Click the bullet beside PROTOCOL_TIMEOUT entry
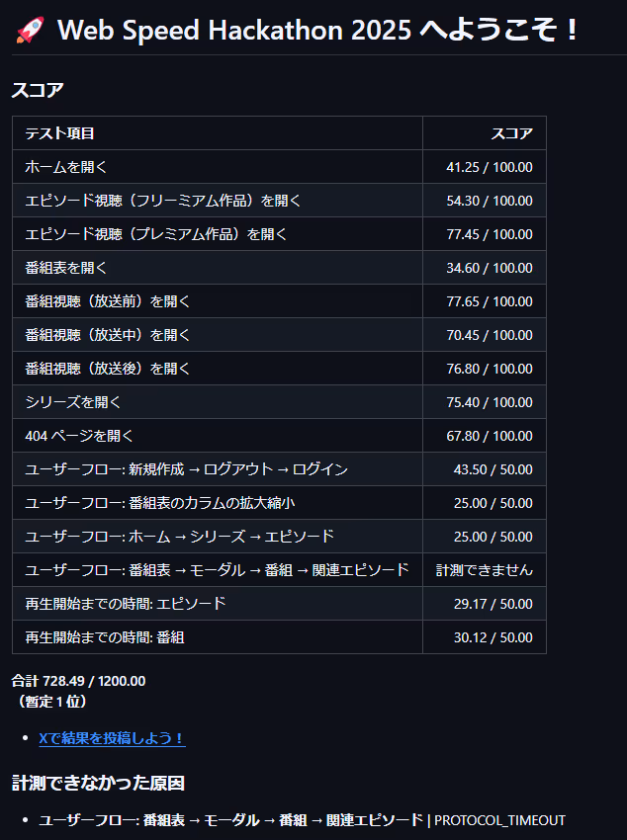Screen dimensions: 627x840 (26, 818)
